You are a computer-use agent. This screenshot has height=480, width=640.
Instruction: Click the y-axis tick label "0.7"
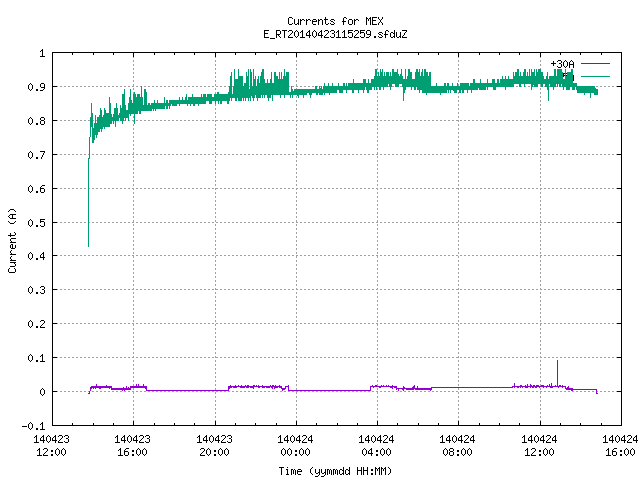click(x=36, y=155)
